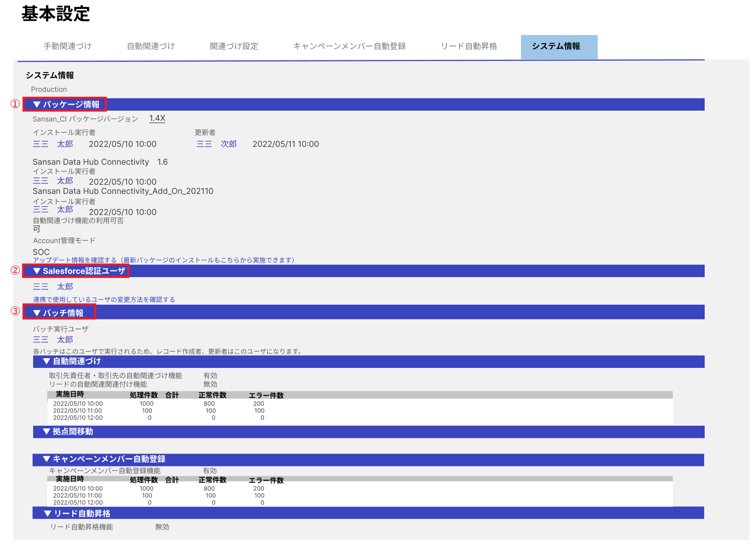Click the アップデート情報を確認する link
756x544 pixels.
pos(163,260)
